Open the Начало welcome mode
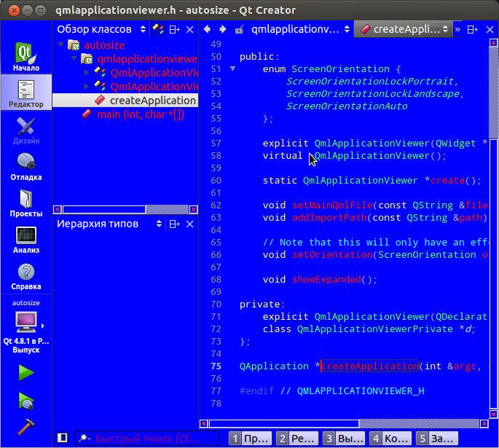The width and height of the screenshot is (499, 448). pyautogui.click(x=26, y=56)
